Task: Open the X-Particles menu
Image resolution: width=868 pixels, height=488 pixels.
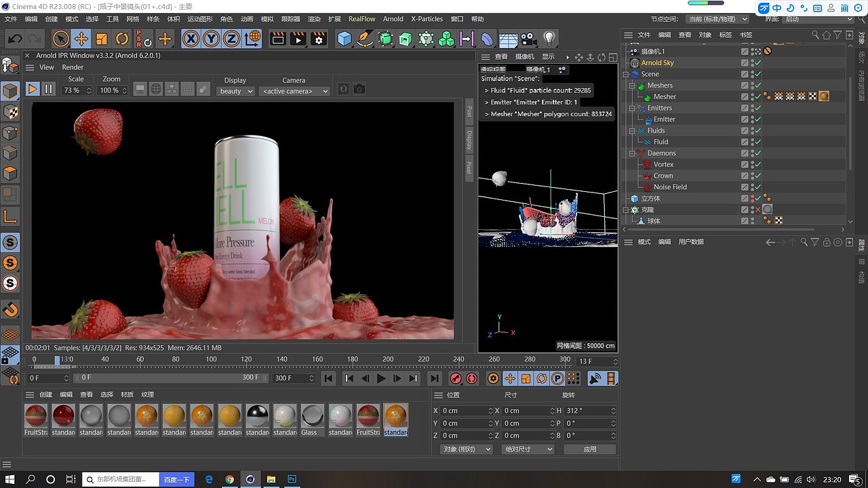Action: point(427,19)
